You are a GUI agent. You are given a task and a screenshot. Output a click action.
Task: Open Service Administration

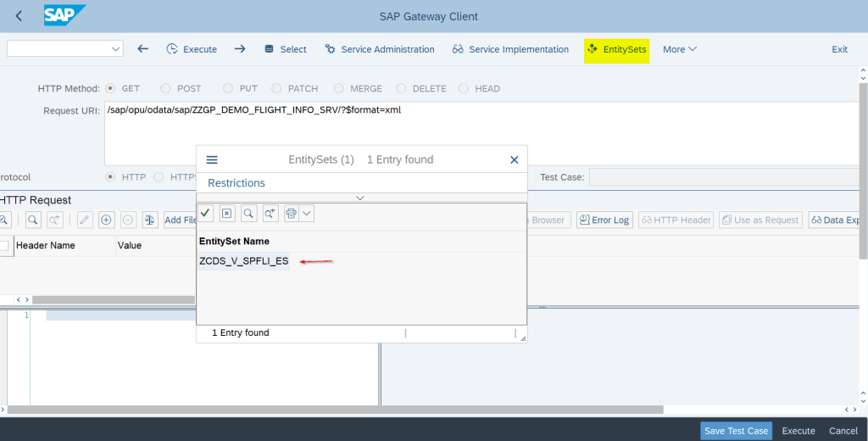tap(379, 49)
